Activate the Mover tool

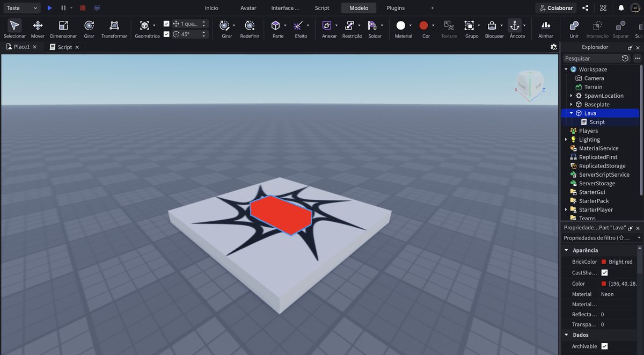click(38, 29)
